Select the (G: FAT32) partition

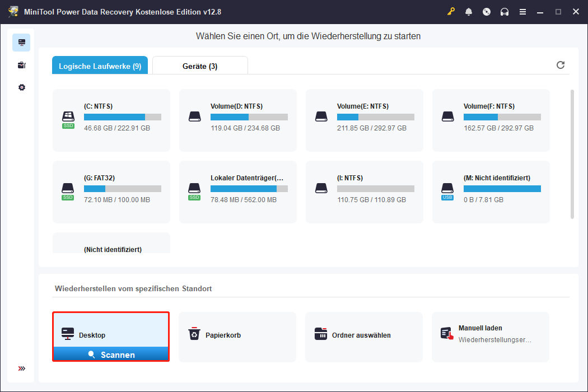111,192
